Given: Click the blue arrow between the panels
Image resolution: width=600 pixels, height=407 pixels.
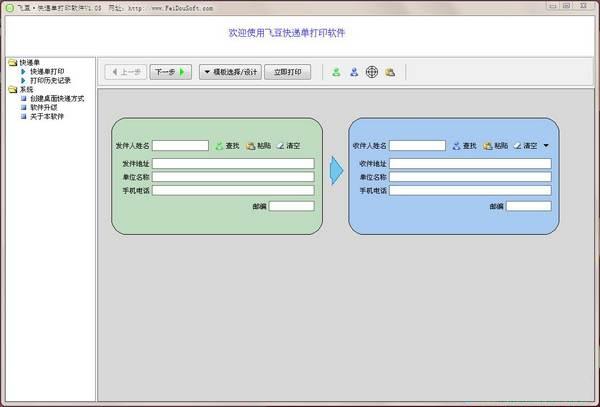Looking at the screenshot, I should (336, 171).
